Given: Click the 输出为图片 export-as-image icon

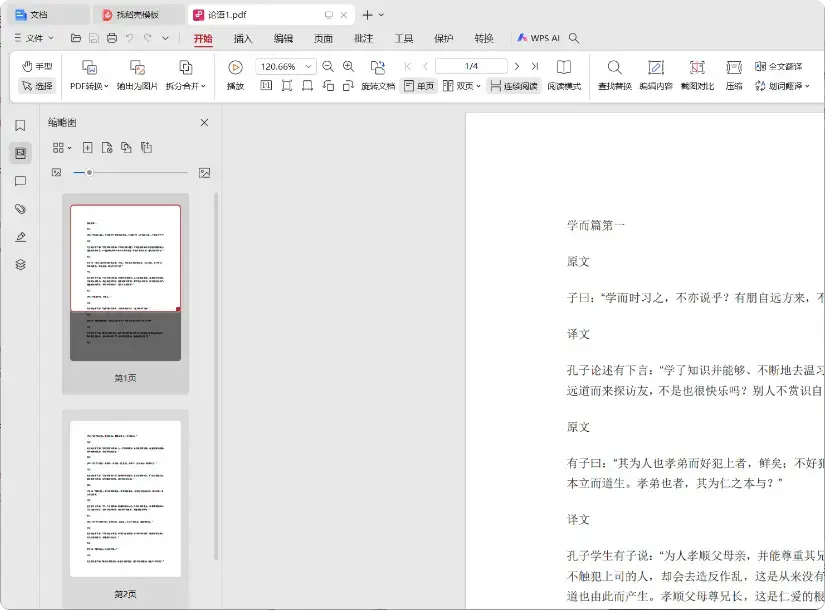Looking at the screenshot, I should [x=135, y=66].
